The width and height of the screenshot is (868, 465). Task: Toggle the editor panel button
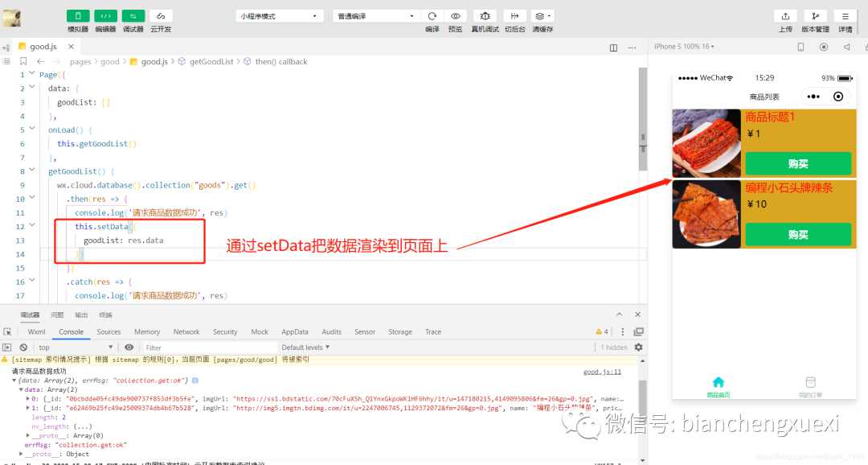point(106,16)
